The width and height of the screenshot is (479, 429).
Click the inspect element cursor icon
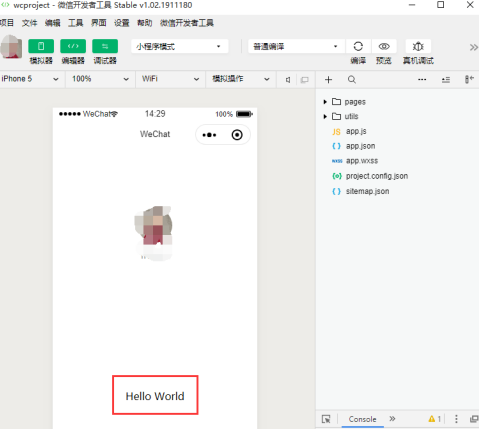pyautogui.click(x=326, y=419)
